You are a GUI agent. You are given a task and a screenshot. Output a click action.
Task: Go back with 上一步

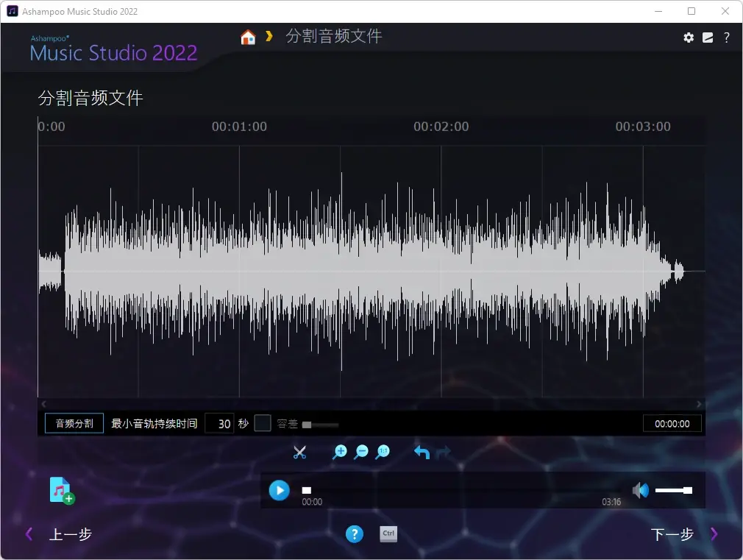click(71, 534)
